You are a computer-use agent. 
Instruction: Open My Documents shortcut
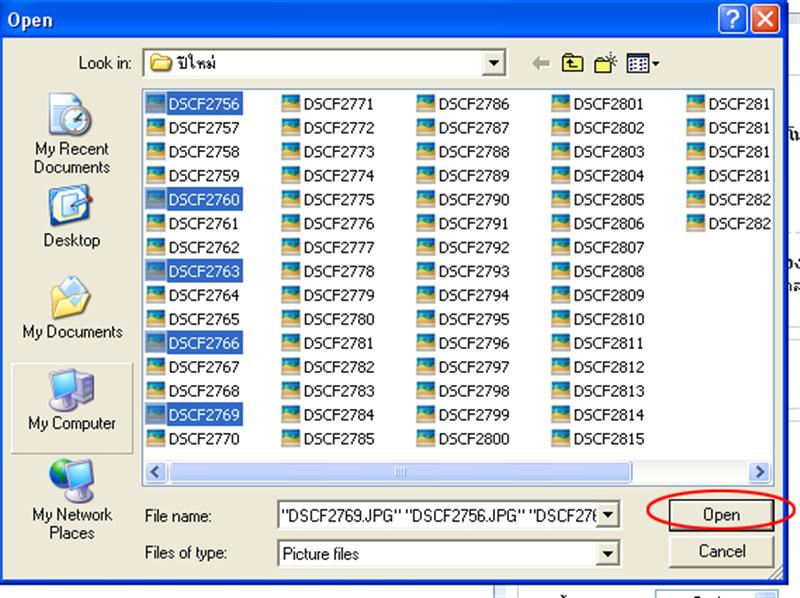[71, 310]
